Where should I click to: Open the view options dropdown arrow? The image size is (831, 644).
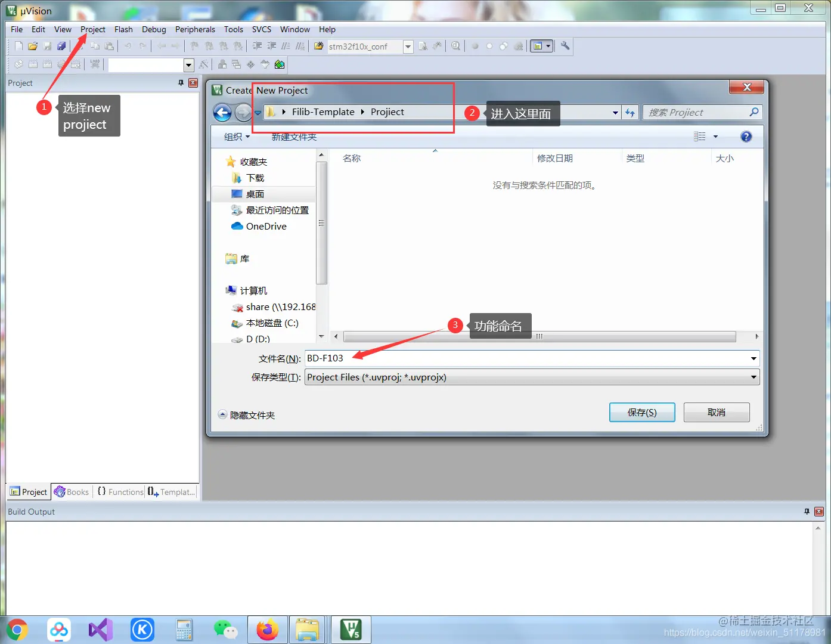[715, 137]
